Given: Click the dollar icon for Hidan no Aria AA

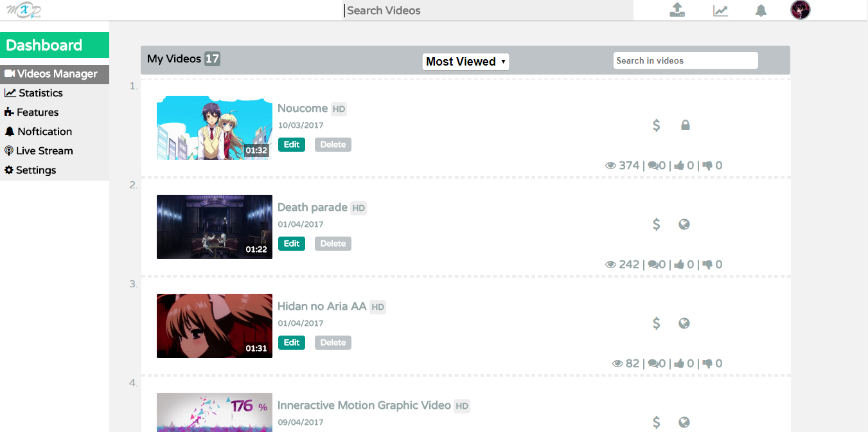Looking at the screenshot, I should coord(656,323).
